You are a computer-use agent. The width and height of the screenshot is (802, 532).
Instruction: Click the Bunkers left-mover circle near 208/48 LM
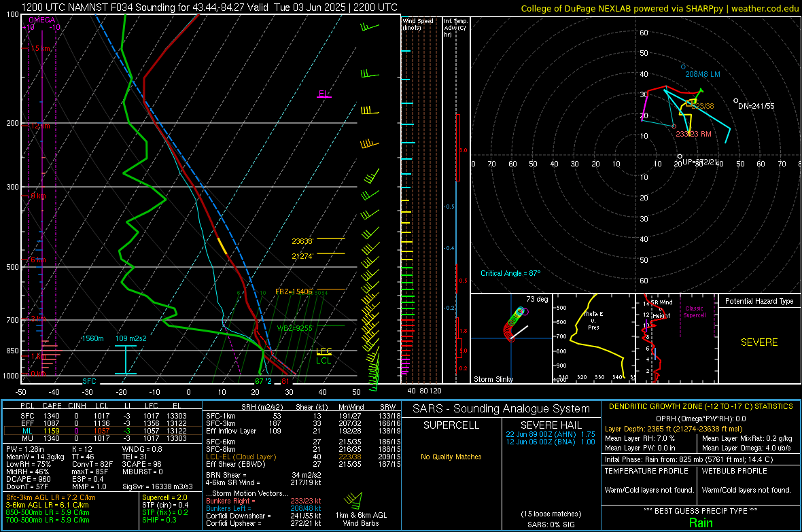coord(683,67)
